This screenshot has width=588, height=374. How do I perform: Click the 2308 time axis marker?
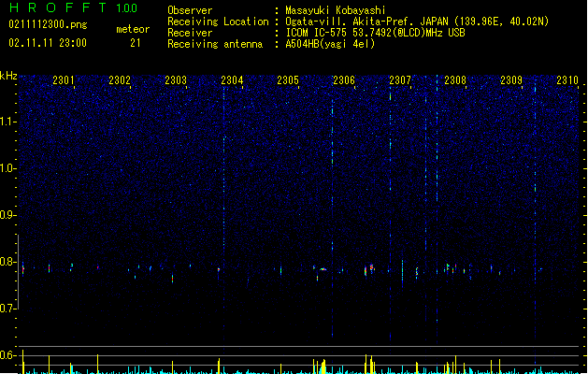point(455,79)
